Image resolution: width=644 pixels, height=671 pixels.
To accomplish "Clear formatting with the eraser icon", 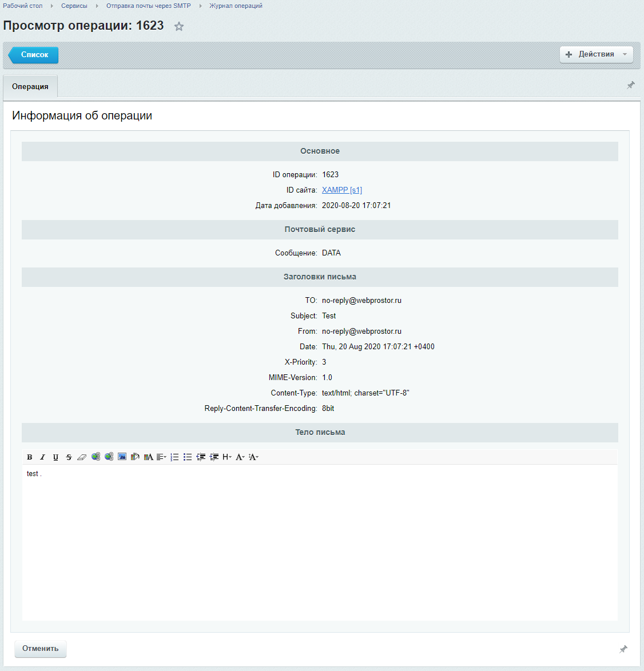I will pos(82,457).
